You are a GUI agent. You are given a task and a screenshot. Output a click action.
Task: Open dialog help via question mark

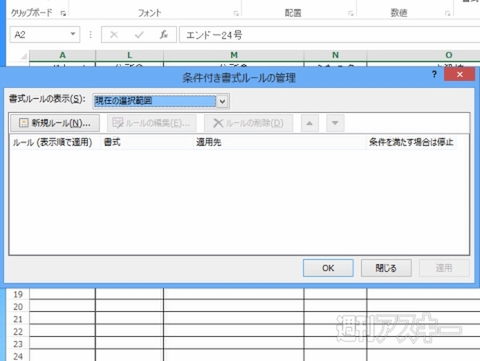tap(434, 74)
